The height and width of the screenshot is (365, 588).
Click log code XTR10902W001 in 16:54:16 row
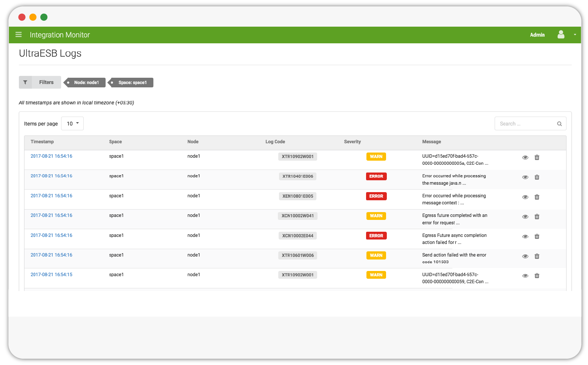coord(298,157)
